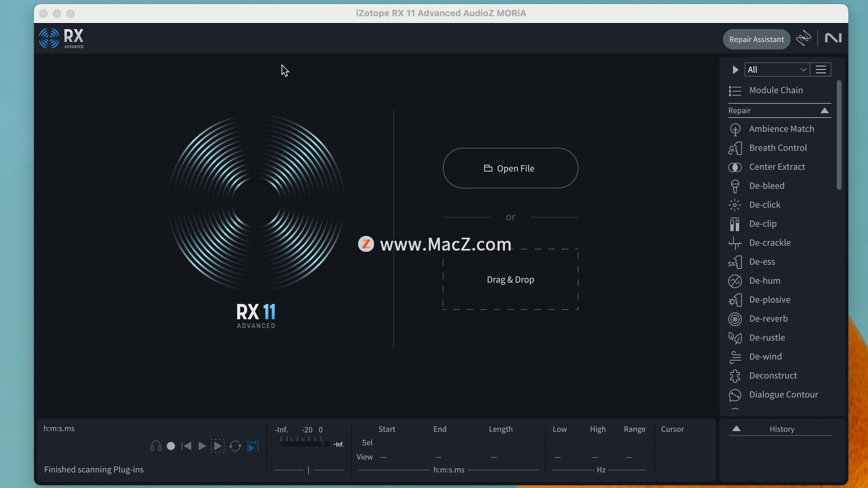Select the Dialogue Contour module label
868x488 pixels.
coord(783,394)
